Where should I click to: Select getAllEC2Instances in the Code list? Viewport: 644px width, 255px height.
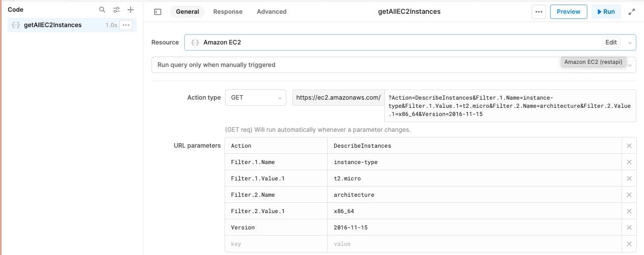pyautogui.click(x=53, y=25)
